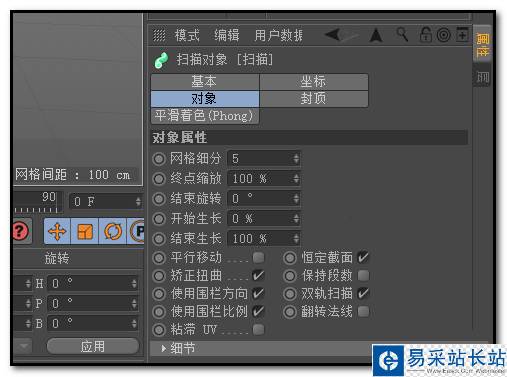This screenshot has width=507, height=377.
Task: Click keyframe circle next to 结束旋转
Action: pyautogui.click(x=159, y=199)
